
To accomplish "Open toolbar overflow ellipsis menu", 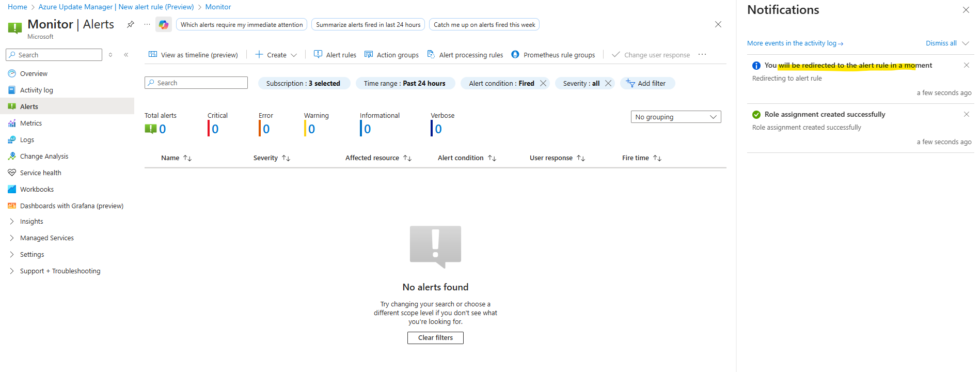I will click(x=702, y=54).
